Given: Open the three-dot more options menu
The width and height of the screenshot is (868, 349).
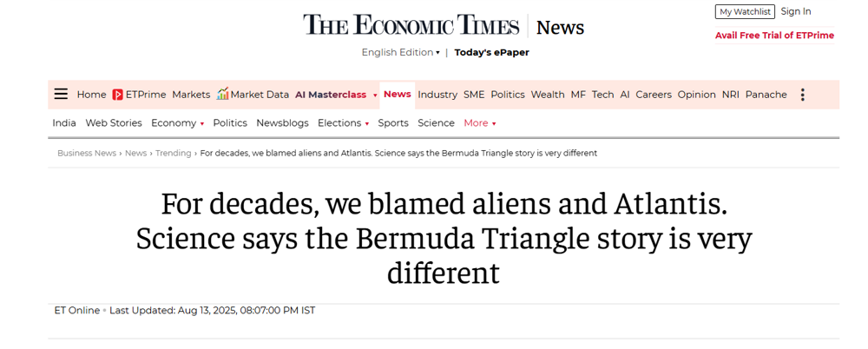Looking at the screenshot, I should pyautogui.click(x=802, y=95).
